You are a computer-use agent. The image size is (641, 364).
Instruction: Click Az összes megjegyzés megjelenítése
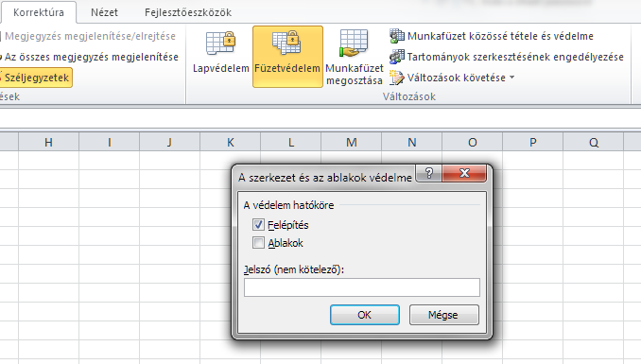(90, 57)
